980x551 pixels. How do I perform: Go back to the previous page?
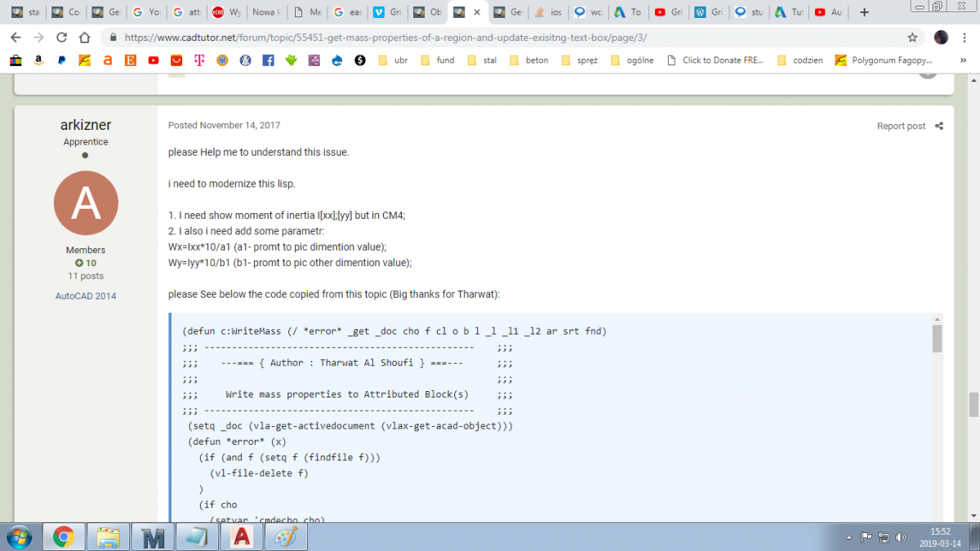point(16,38)
